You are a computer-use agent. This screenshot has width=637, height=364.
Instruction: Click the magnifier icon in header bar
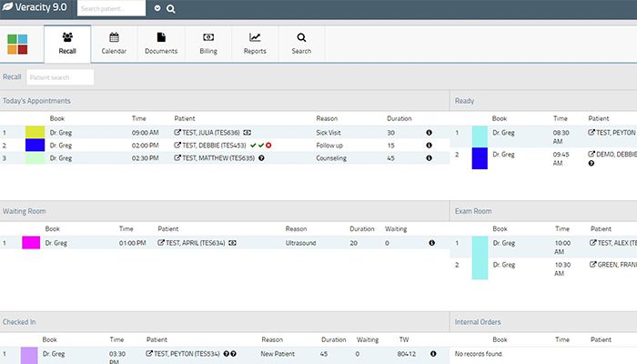pos(171,8)
